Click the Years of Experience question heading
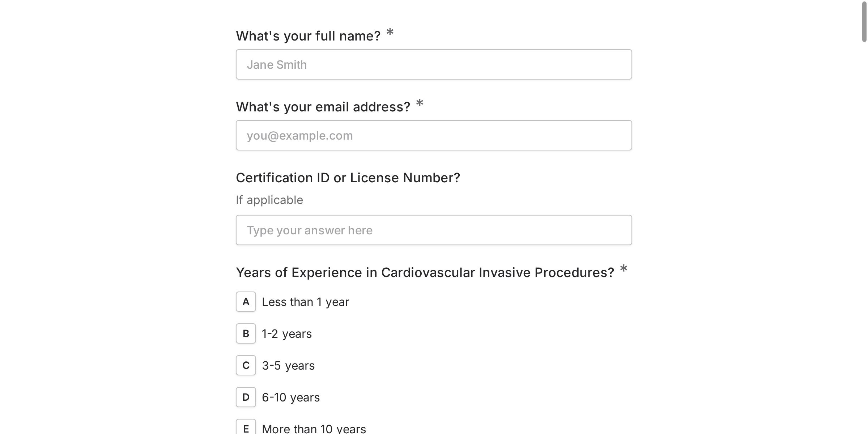Viewport: 868px width, 434px height. (x=425, y=272)
